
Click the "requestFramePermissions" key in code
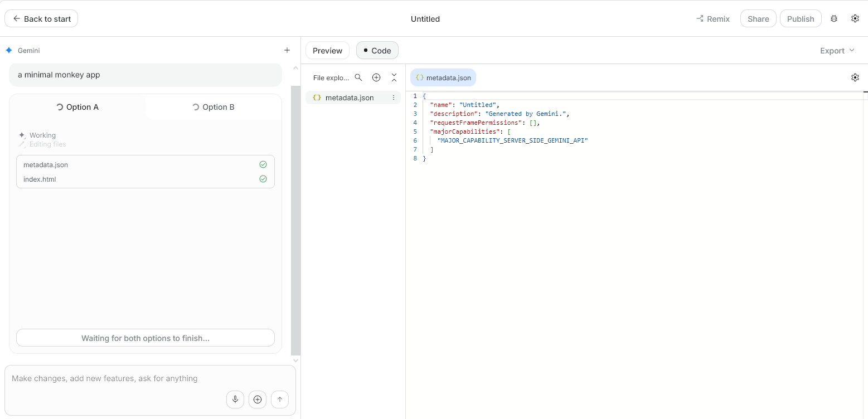[476, 123]
